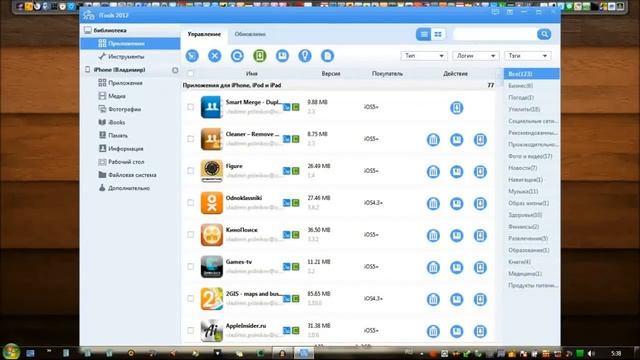Click the circular refresh toolbar icon
640x360 pixels.
[x=237, y=56]
